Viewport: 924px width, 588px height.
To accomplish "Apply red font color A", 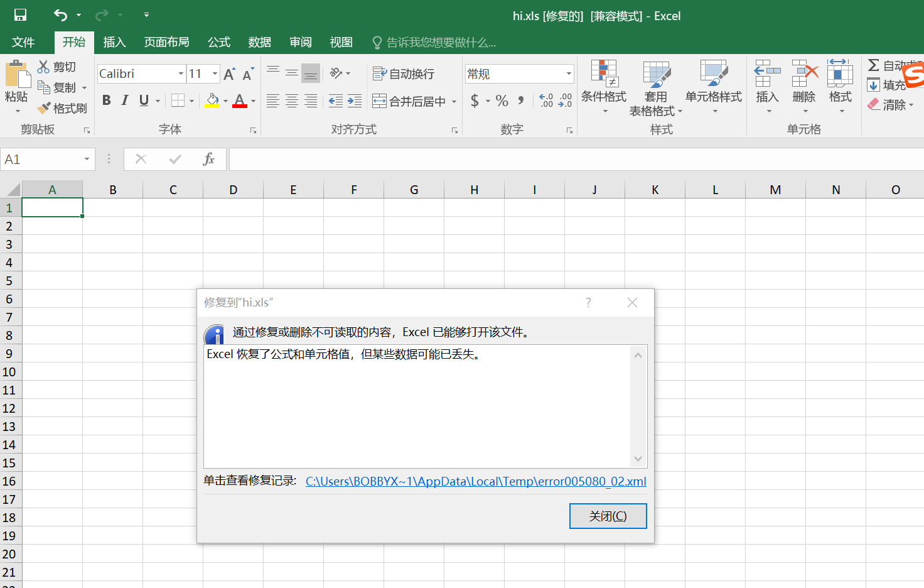I will [x=240, y=101].
